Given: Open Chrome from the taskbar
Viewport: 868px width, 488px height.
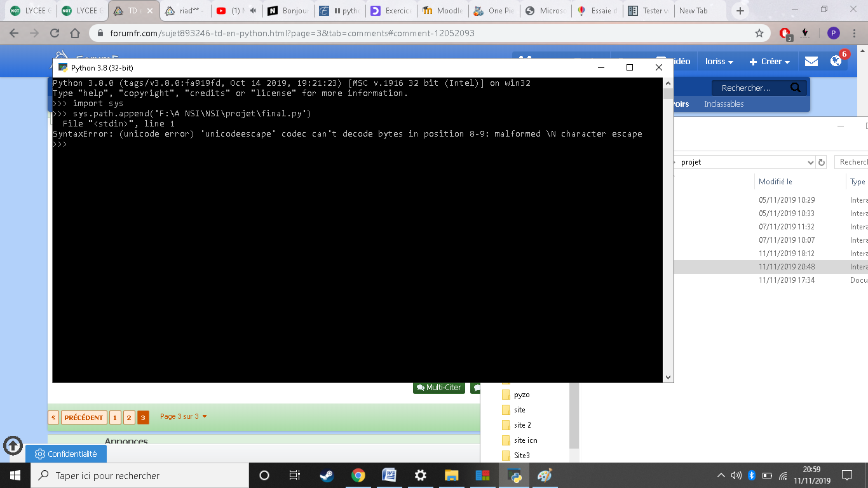Looking at the screenshot, I should tap(358, 475).
